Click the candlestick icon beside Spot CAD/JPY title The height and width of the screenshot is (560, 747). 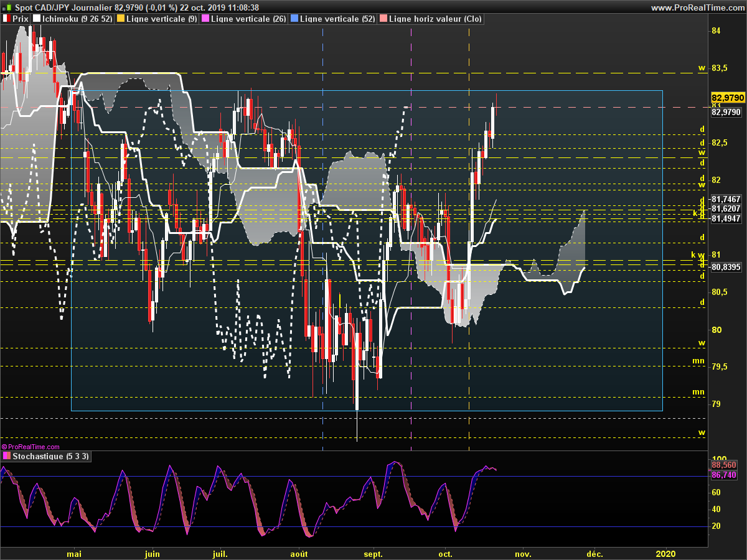coord(7,7)
